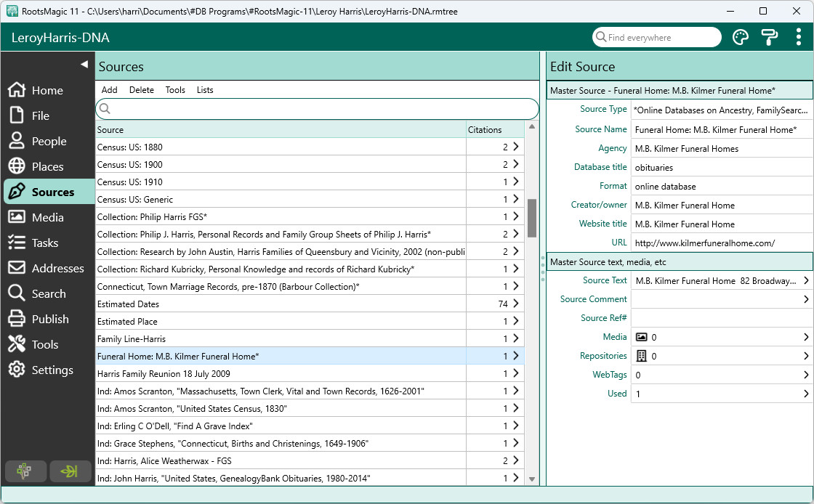Click the scroll up arrow of Sources list
Viewport: 814px width, 504px height.
(x=531, y=126)
